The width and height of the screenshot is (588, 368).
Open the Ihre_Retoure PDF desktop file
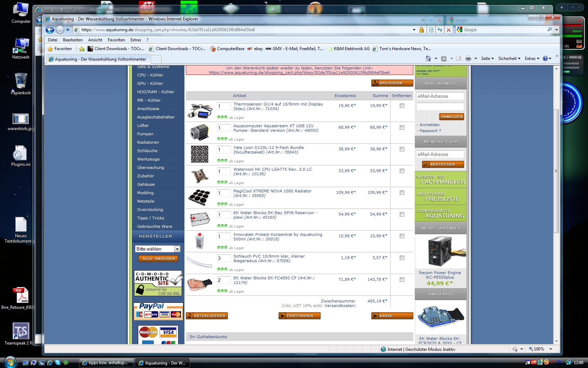20,298
